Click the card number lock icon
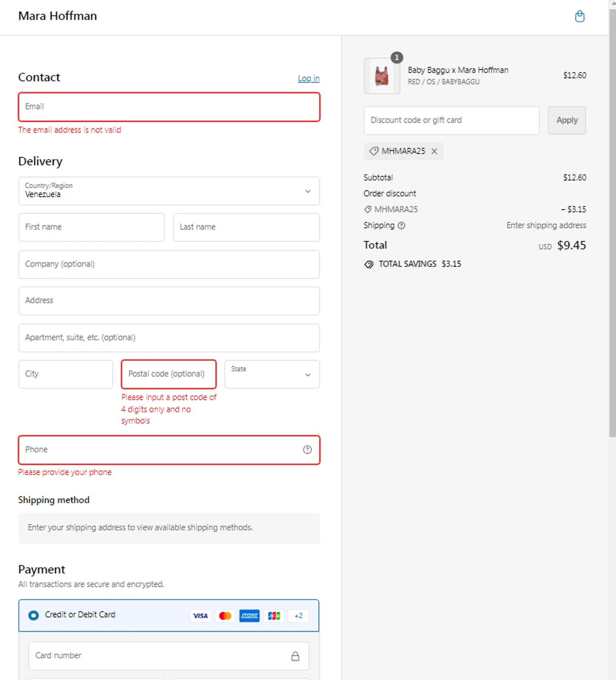The height and width of the screenshot is (680, 616). coord(295,656)
